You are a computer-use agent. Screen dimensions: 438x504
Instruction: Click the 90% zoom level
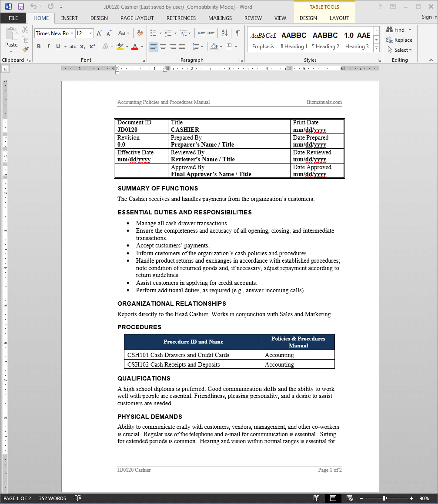point(424,498)
